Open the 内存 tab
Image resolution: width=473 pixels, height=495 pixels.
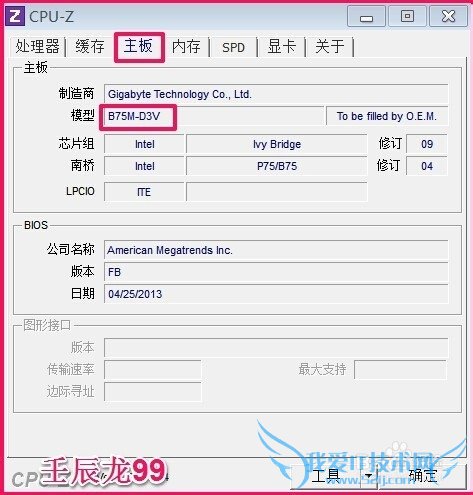pyautogui.click(x=186, y=46)
